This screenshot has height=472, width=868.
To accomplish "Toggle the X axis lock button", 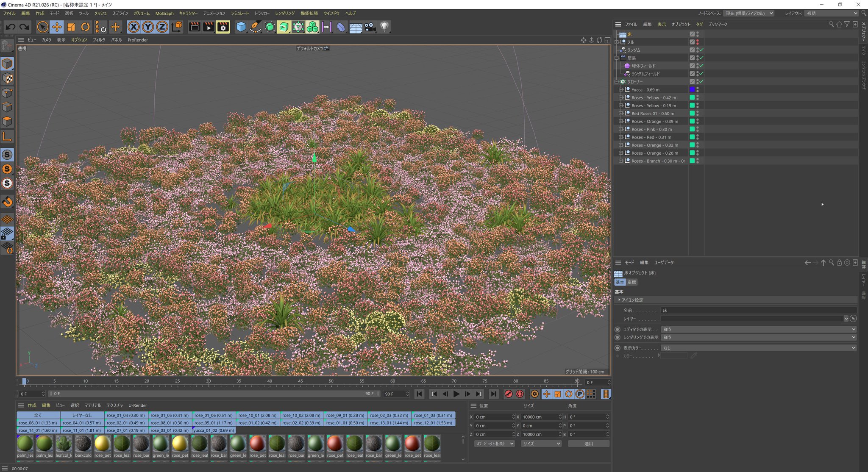I will tap(134, 27).
